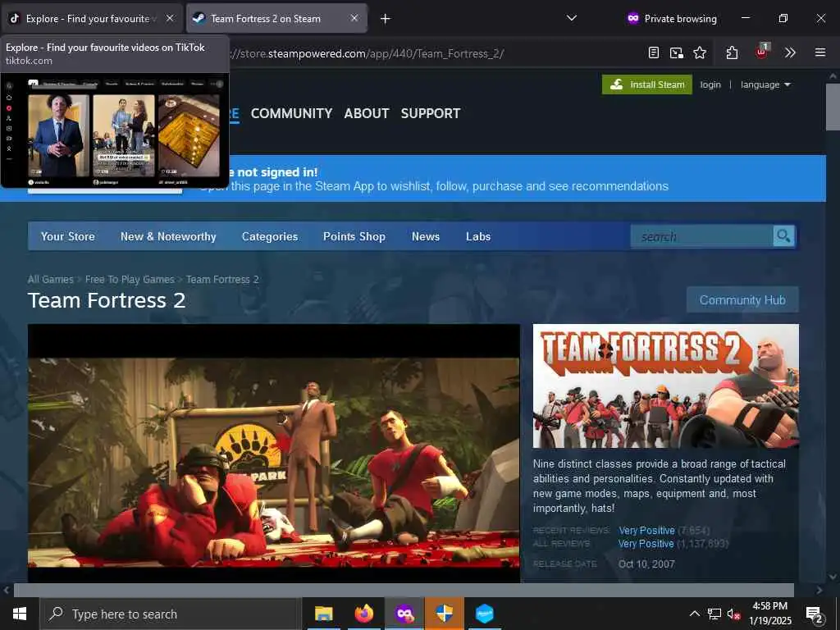
Task: Open the Labs store tab
Action: click(x=478, y=236)
